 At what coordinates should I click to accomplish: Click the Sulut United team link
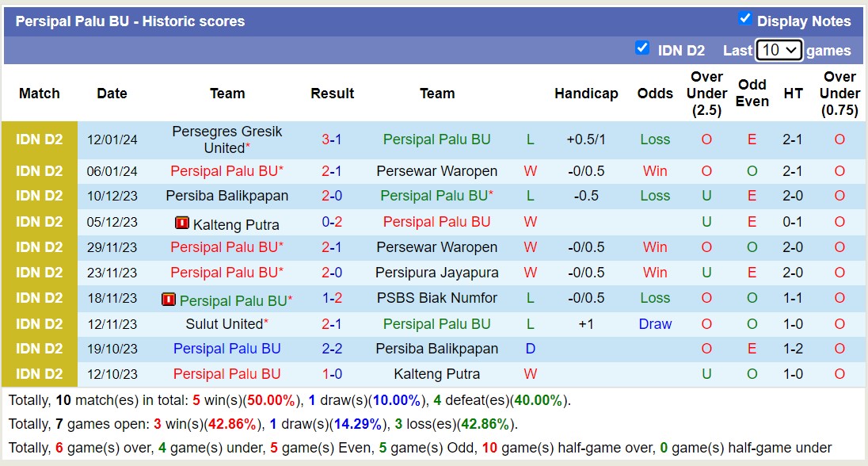click(224, 323)
